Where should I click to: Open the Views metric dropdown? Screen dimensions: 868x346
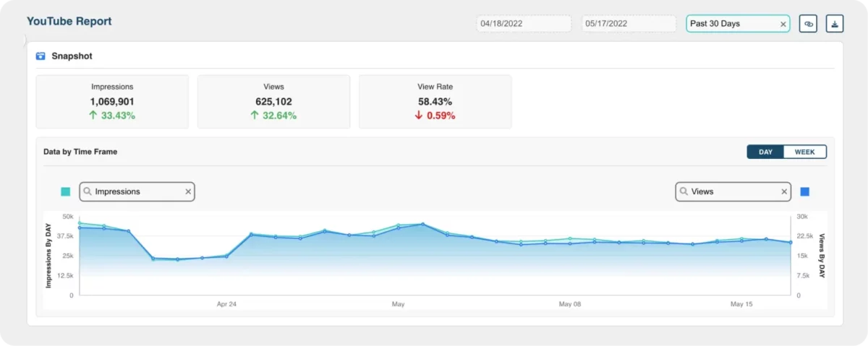[x=731, y=191]
